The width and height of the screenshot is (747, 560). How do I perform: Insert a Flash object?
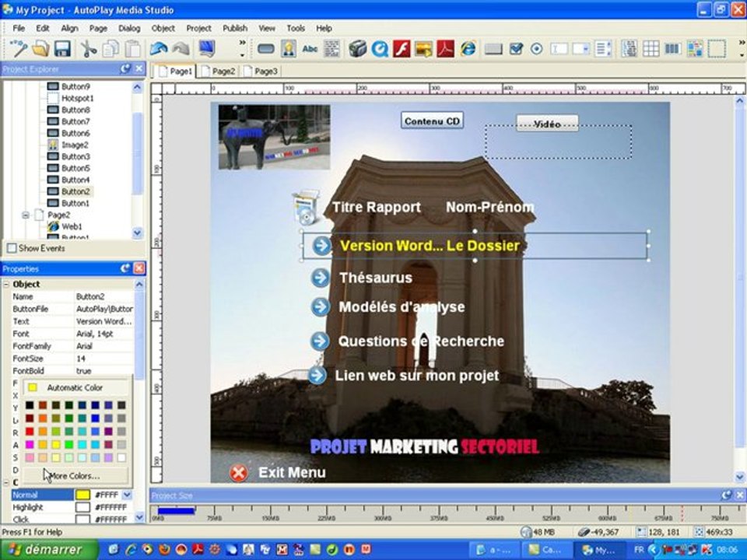(402, 48)
